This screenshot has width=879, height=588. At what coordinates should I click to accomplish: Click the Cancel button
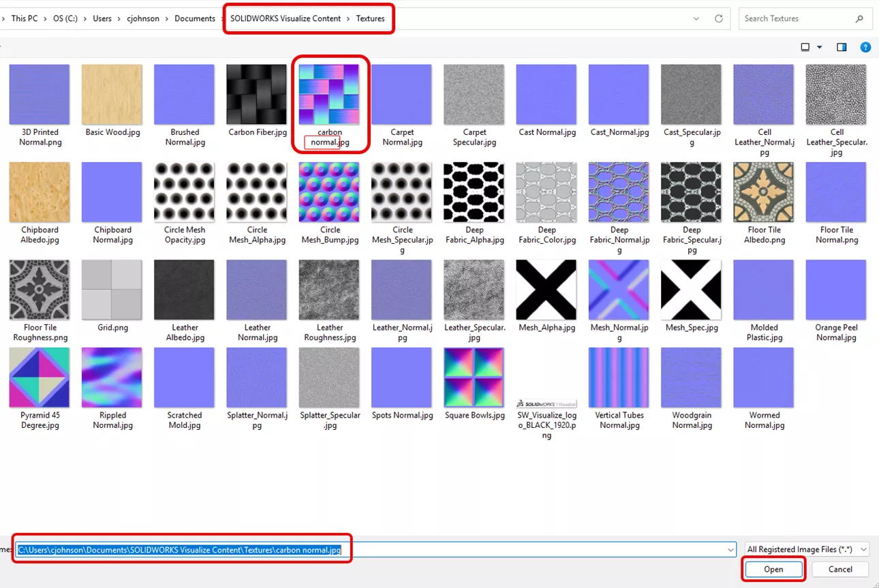click(840, 569)
